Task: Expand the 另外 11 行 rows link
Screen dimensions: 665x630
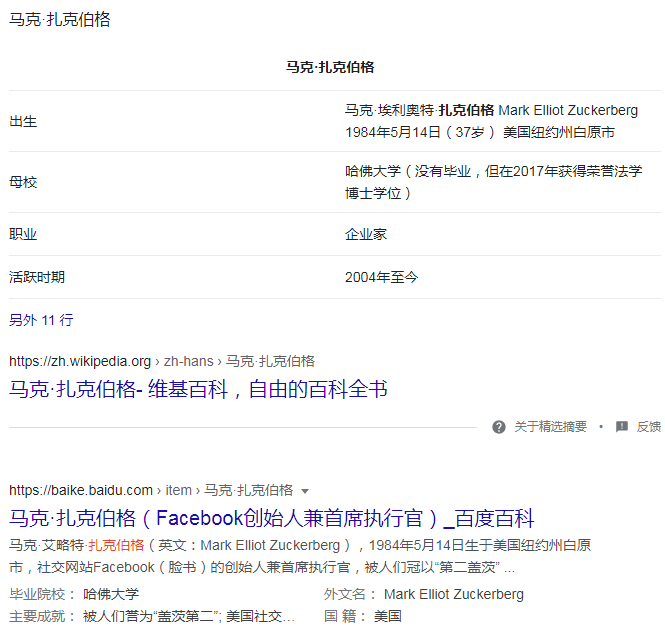Action: coord(41,320)
